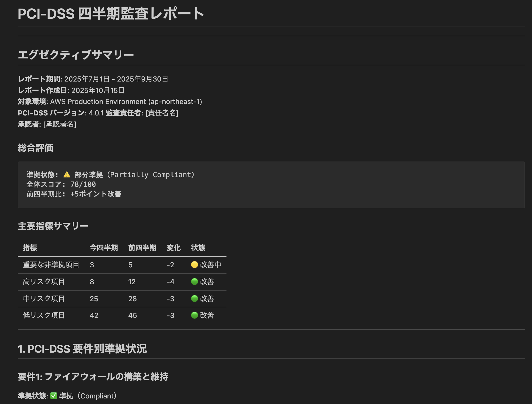Image resolution: width=532 pixels, height=404 pixels.
Task: Click the report period 2025年7月1日 - 2025年9月30日
Action: point(116,79)
